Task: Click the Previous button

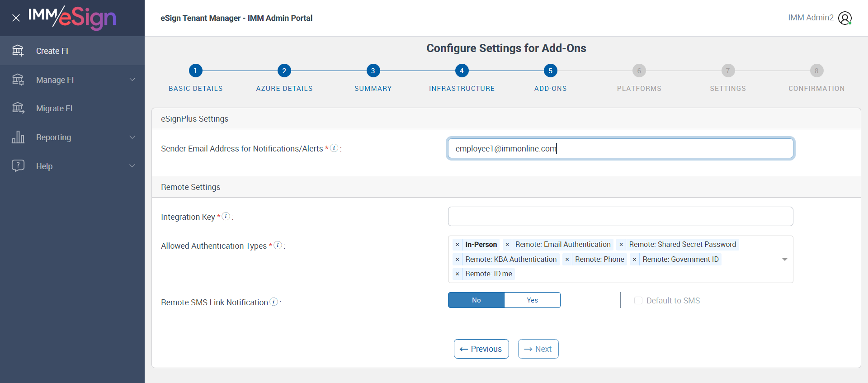Action: click(x=481, y=349)
